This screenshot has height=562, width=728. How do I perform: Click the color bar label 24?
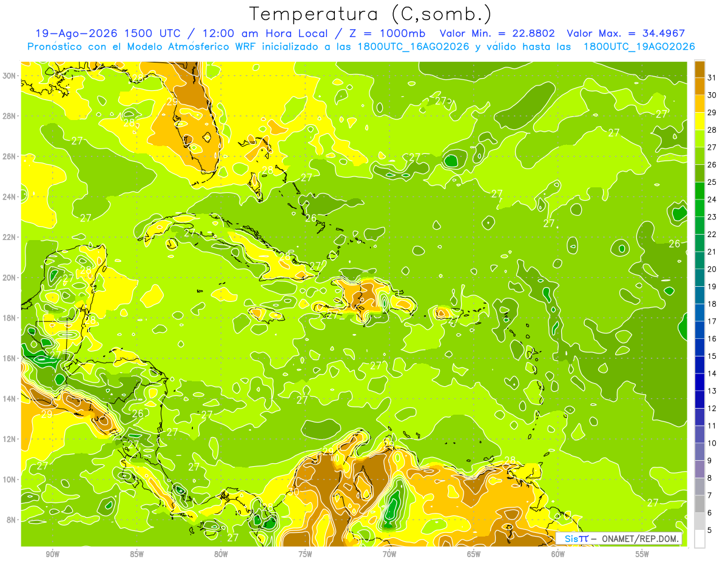[712, 199]
